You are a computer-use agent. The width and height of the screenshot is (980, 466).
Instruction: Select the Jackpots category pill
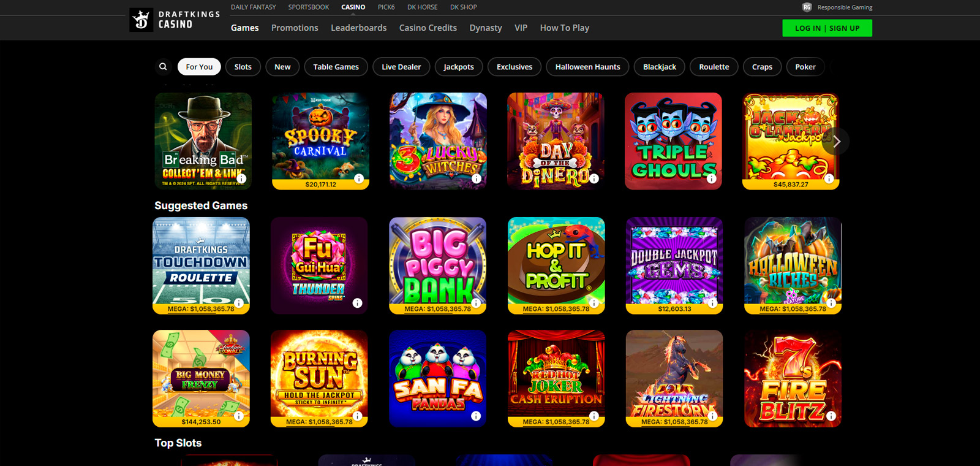[x=459, y=67]
